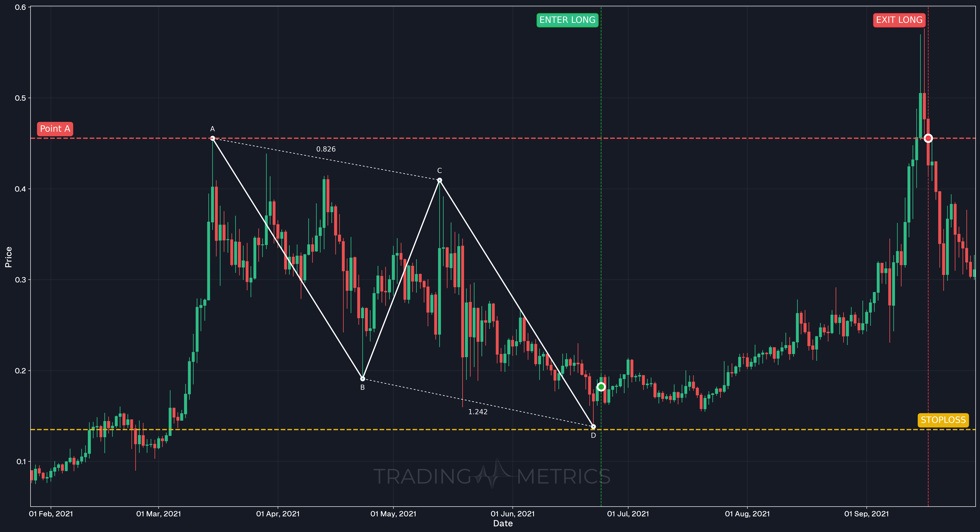Click the STOPLOSS yellow label
Screen dimensions: 980x532
pyautogui.click(x=943, y=420)
